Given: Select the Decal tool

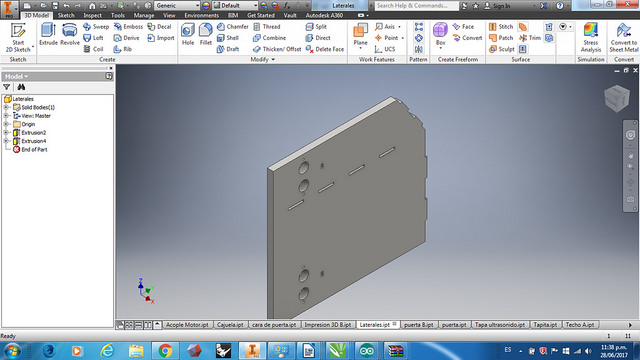Looking at the screenshot, I should pyautogui.click(x=159, y=27).
